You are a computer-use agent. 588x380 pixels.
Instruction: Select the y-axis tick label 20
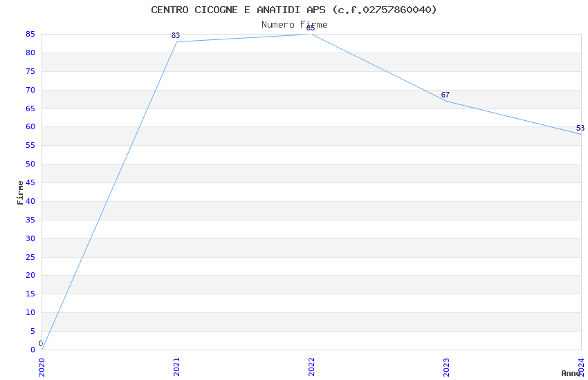30,275
